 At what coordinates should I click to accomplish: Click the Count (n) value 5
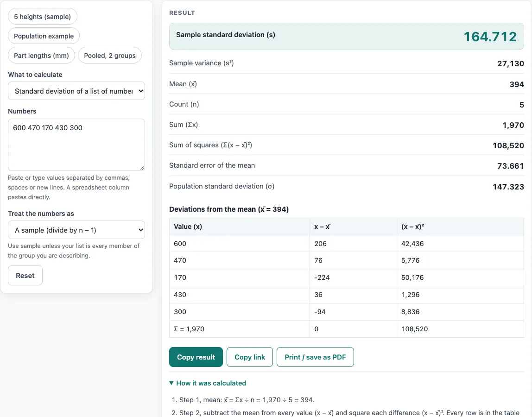[521, 105]
